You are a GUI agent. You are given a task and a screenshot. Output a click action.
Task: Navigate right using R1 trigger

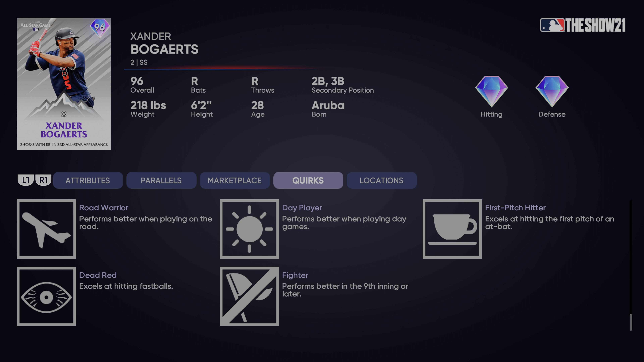click(x=43, y=180)
